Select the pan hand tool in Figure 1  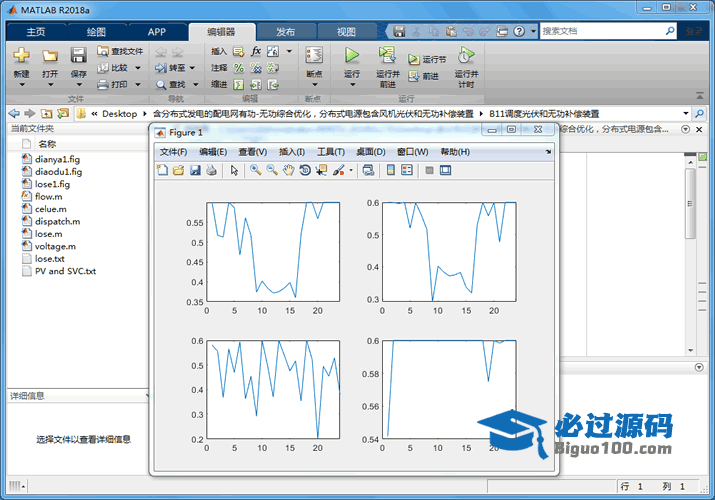[x=288, y=170]
